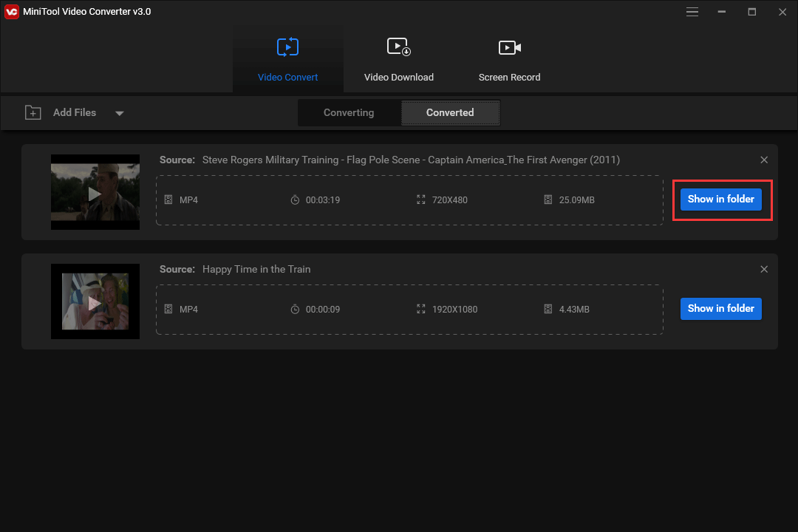Viewport: 798px width, 532px height.
Task: Click the 1920X1080 resolution value
Action: [x=454, y=310]
